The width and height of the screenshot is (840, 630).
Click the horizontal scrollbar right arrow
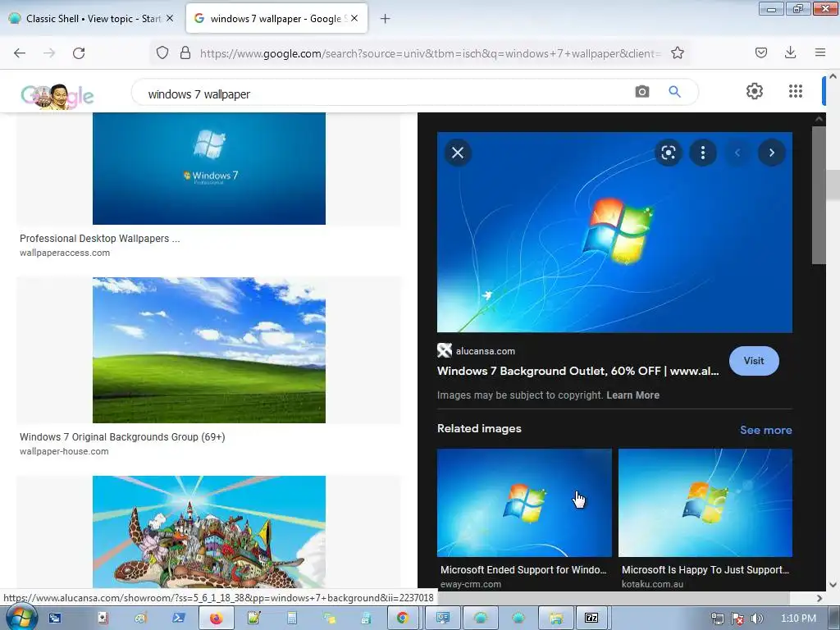point(819,598)
